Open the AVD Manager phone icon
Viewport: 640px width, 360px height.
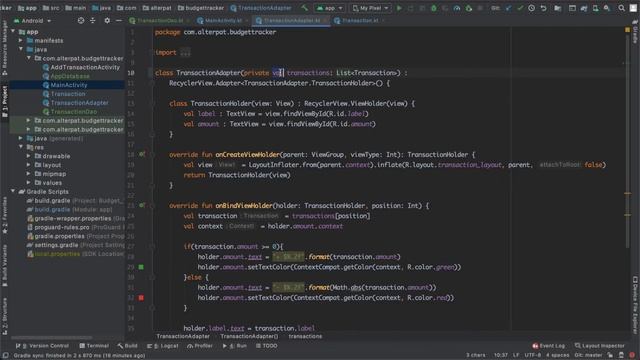596,8
